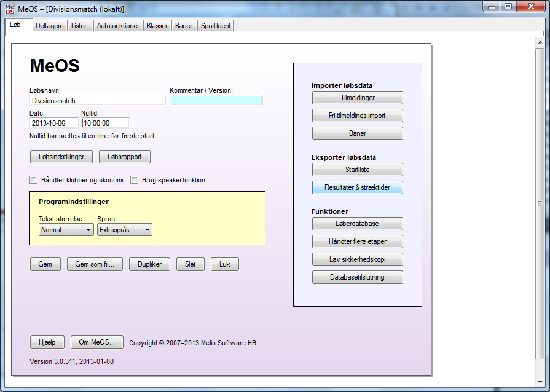The image size is (550, 392).
Task: Open the Tekst størrelse dropdown
Action: coord(66,230)
